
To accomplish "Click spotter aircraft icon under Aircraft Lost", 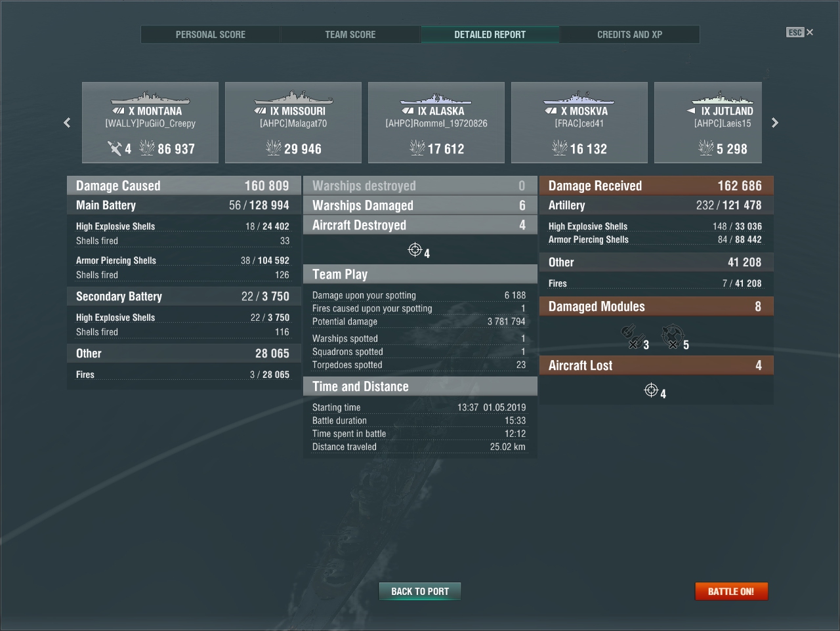I will pyautogui.click(x=651, y=390).
